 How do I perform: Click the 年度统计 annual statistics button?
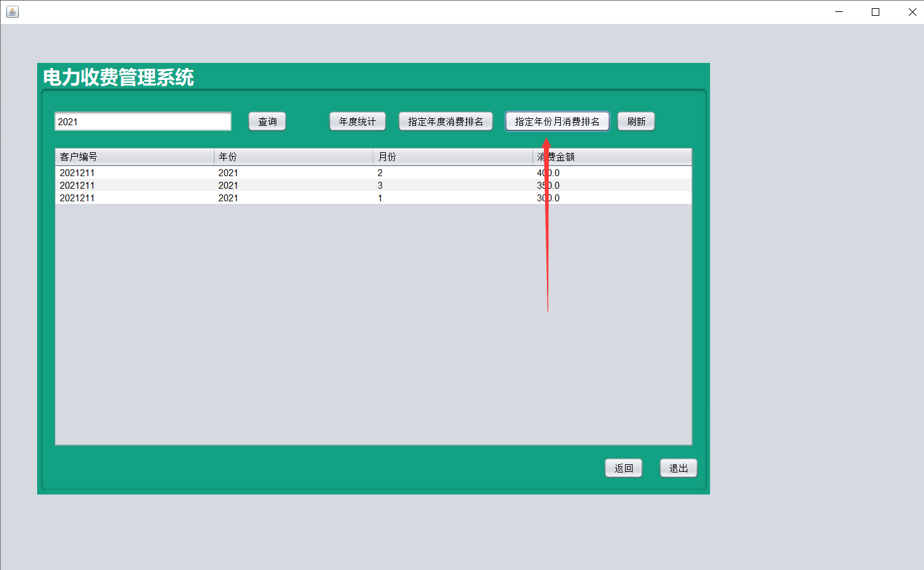click(x=357, y=121)
